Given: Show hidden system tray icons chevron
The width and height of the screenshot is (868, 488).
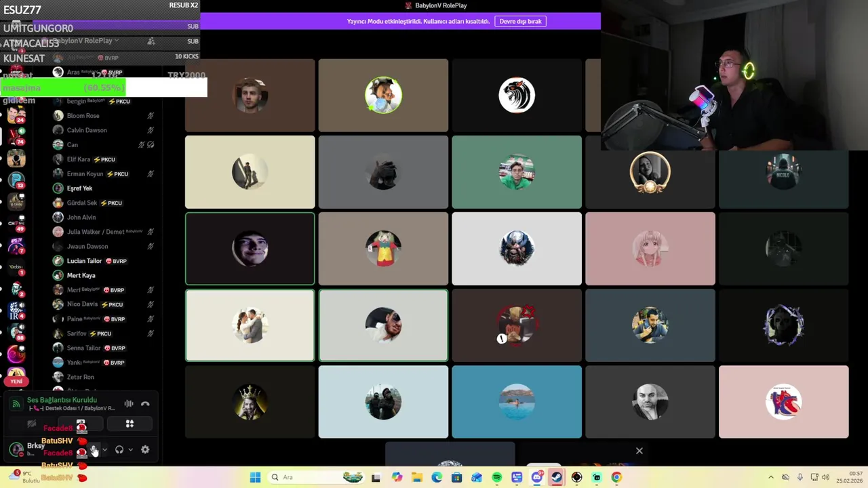Looking at the screenshot, I should (770, 477).
